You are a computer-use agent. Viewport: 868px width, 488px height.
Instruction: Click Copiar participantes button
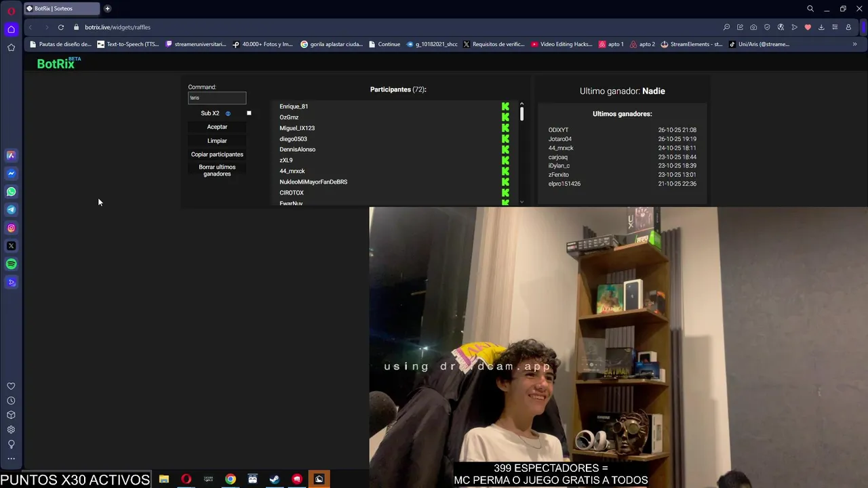tap(217, 155)
